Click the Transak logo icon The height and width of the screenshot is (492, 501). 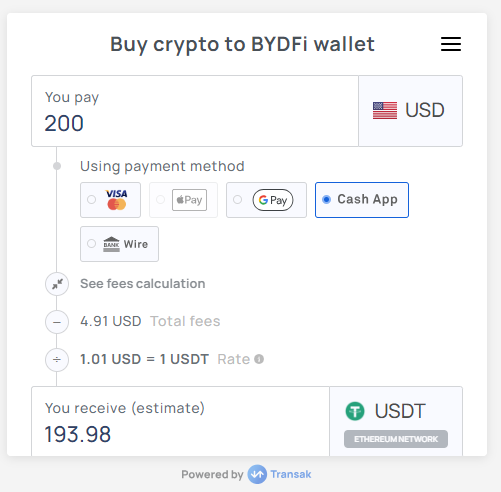257,474
